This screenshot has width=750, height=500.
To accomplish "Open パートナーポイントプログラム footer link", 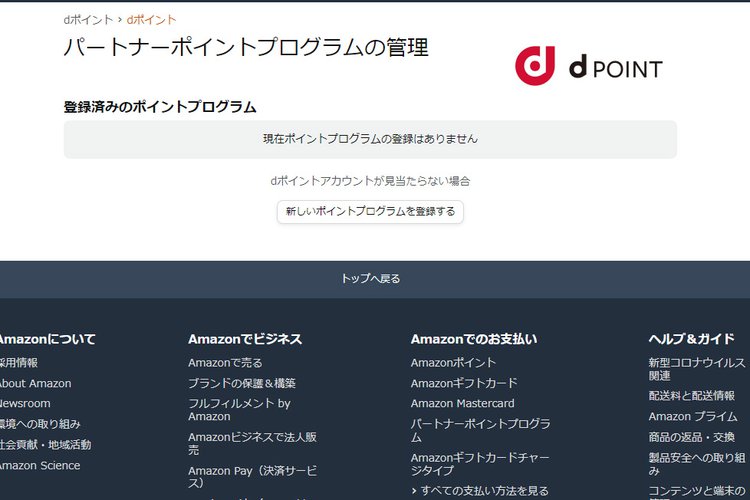I will 480,430.
